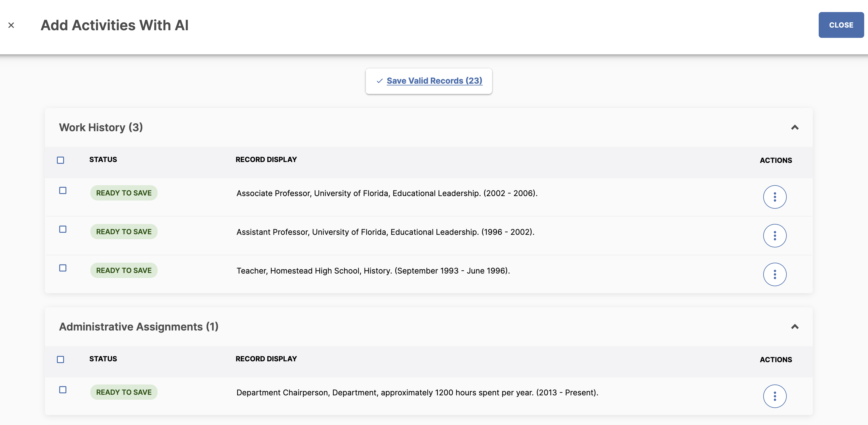Check the Assistant Professor record checkbox
The image size is (868, 425).
point(63,229)
